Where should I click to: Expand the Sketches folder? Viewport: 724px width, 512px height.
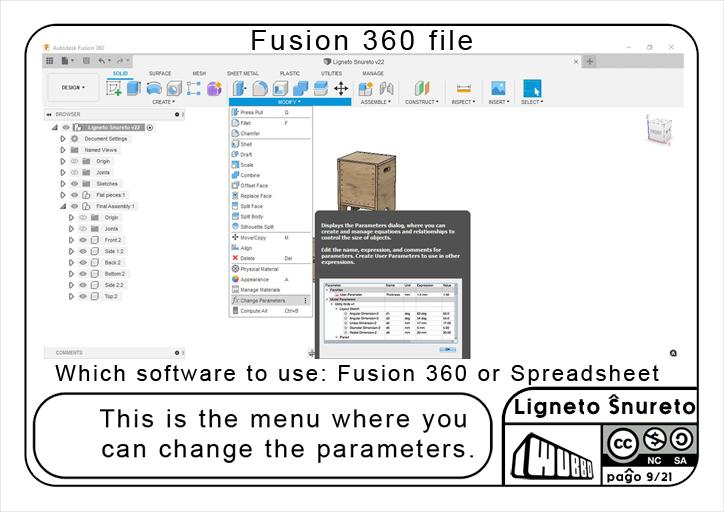63,184
